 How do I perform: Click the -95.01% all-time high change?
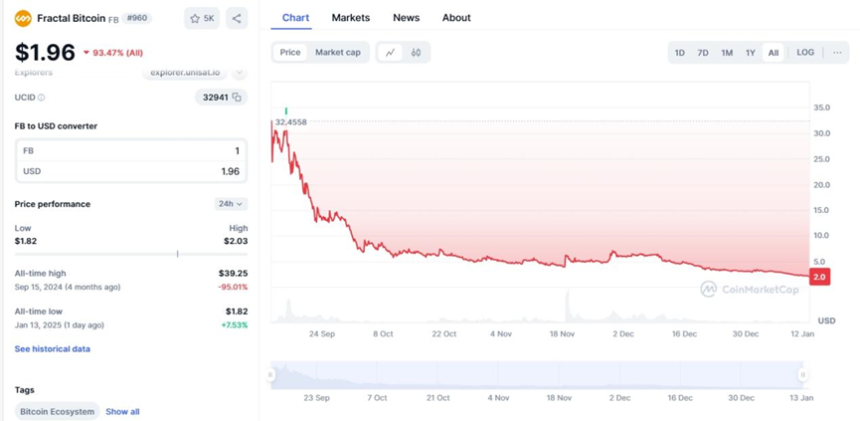[x=234, y=287]
